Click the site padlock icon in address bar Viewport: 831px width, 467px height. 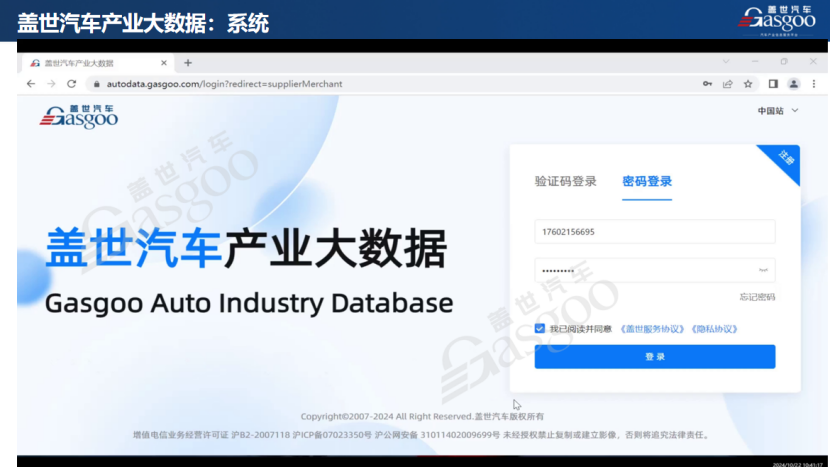click(96, 84)
